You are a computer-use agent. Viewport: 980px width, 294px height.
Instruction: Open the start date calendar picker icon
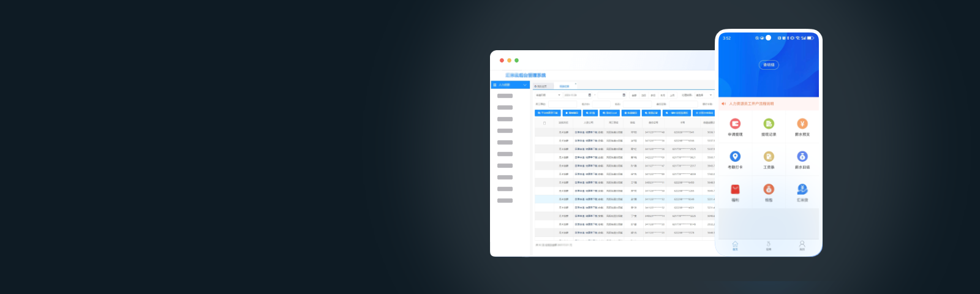590,95
